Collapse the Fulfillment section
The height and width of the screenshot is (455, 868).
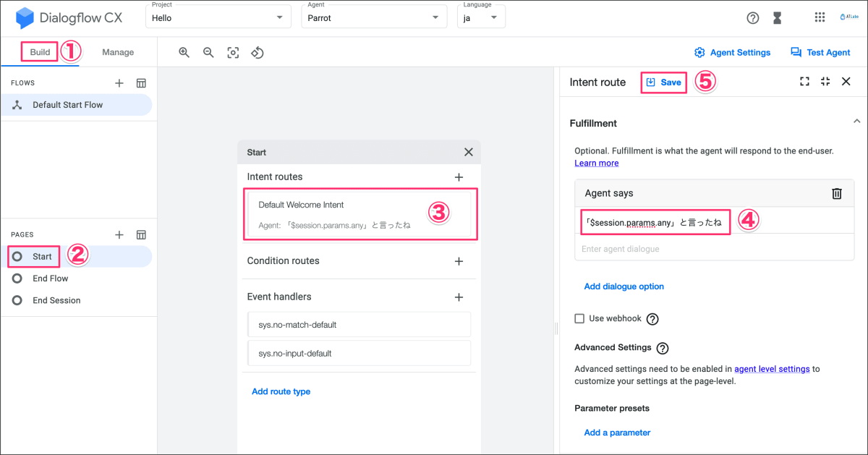click(856, 121)
